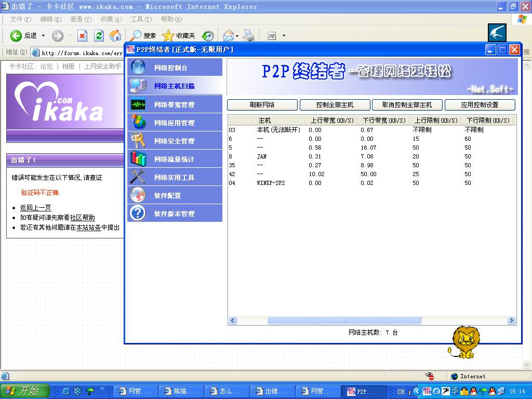Image resolution: width=532 pixels, height=399 pixels.
Task: Sort by 上行限制(KB/S) column header
Action: pos(436,121)
